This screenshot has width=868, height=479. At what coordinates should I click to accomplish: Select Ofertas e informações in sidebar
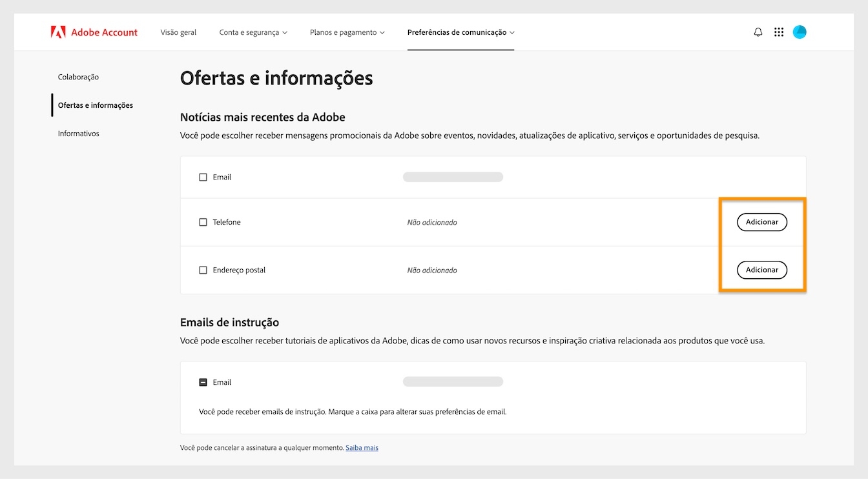click(95, 105)
